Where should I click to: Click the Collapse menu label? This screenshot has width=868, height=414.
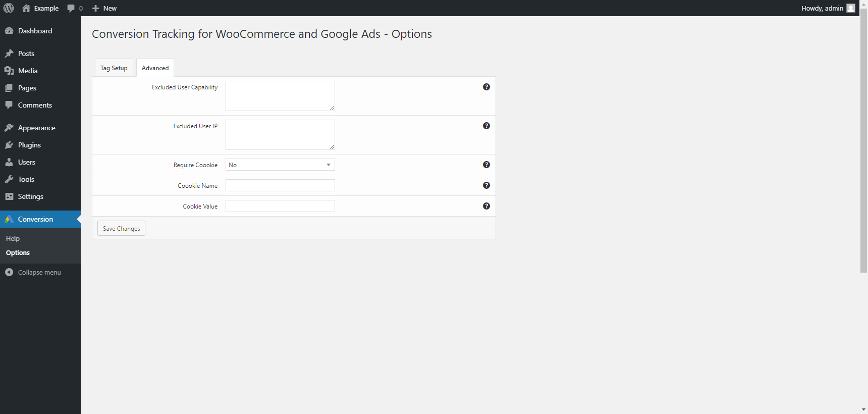pyautogui.click(x=39, y=272)
